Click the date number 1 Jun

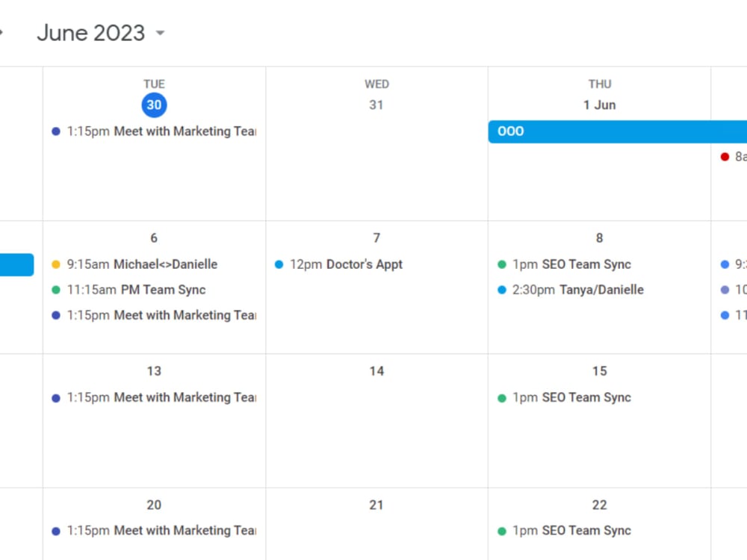click(599, 105)
